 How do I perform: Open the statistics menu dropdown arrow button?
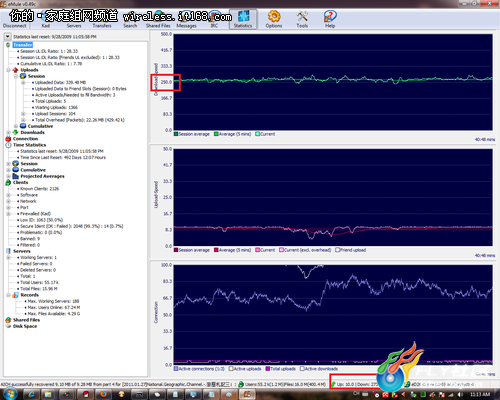(x=7, y=36)
